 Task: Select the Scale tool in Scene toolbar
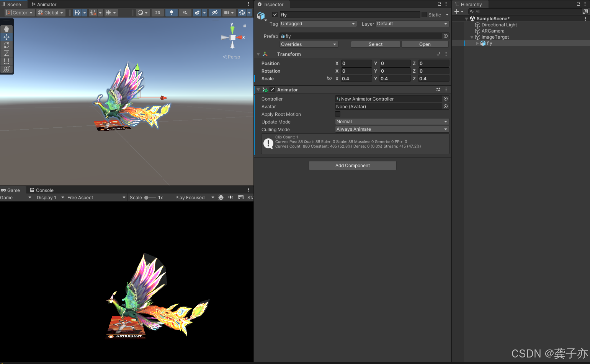7,53
